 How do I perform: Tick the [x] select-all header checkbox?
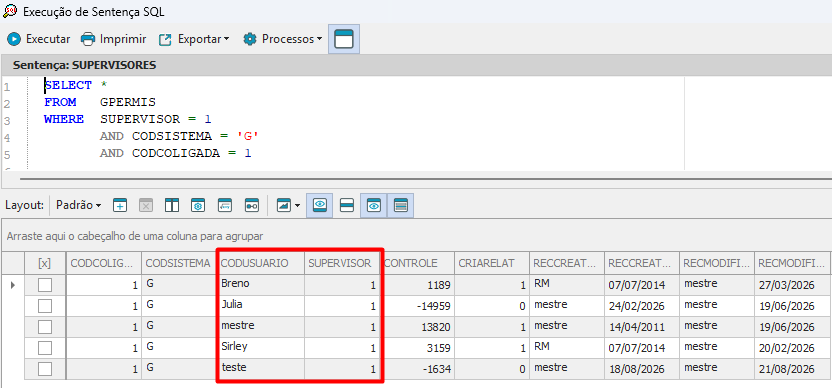tap(45, 263)
